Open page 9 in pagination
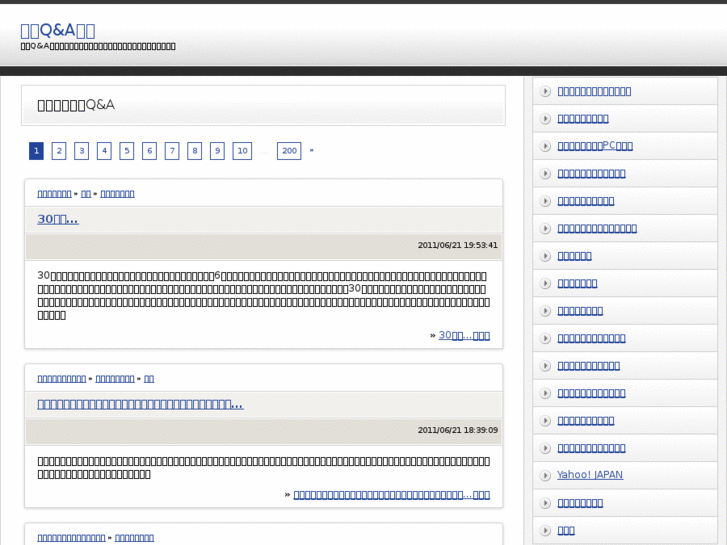Viewport: 727px width, 545px height. click(x=217, y=151)
